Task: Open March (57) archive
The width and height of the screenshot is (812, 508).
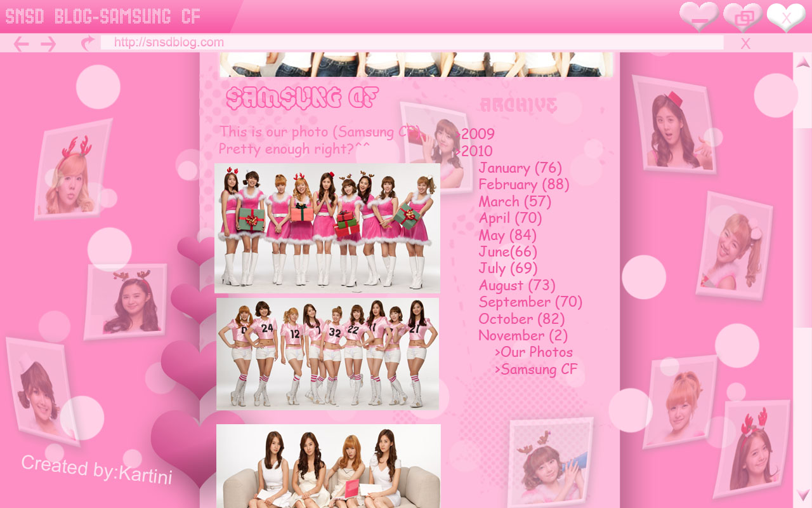Action: pyautogui.click(x=514, y=201)
